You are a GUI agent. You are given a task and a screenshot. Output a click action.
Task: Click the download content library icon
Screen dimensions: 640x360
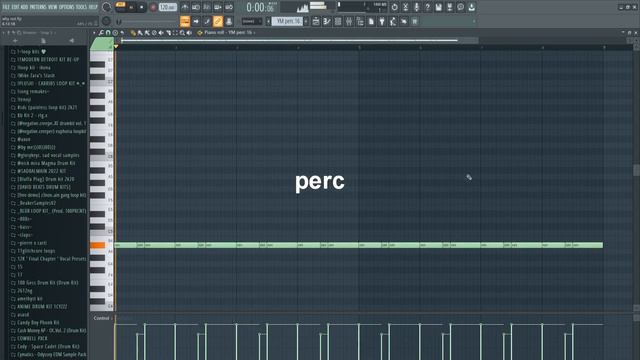471,7
